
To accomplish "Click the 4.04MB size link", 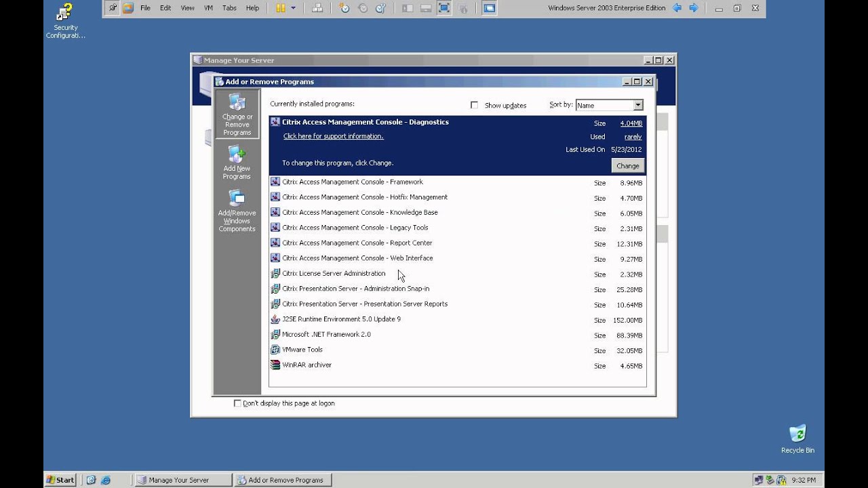I will [x=631, y=123].
